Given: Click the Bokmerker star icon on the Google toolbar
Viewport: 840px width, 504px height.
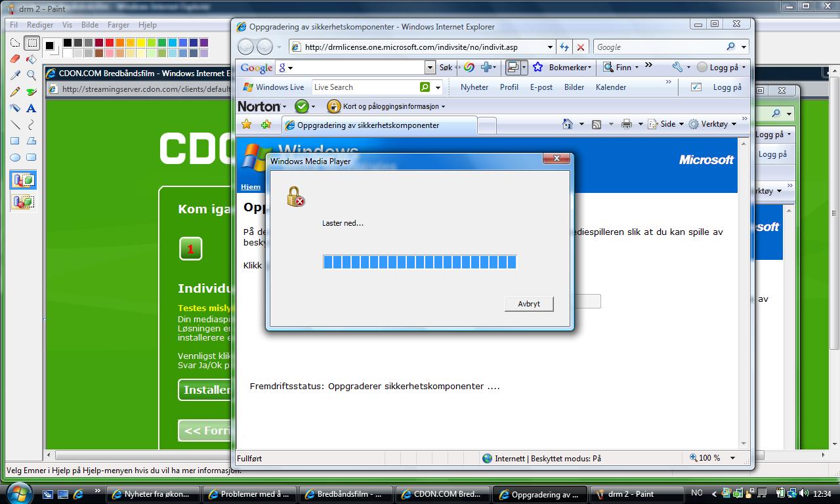Looking at the screenshot, I should pyautogui.click(x=537, y=67).
